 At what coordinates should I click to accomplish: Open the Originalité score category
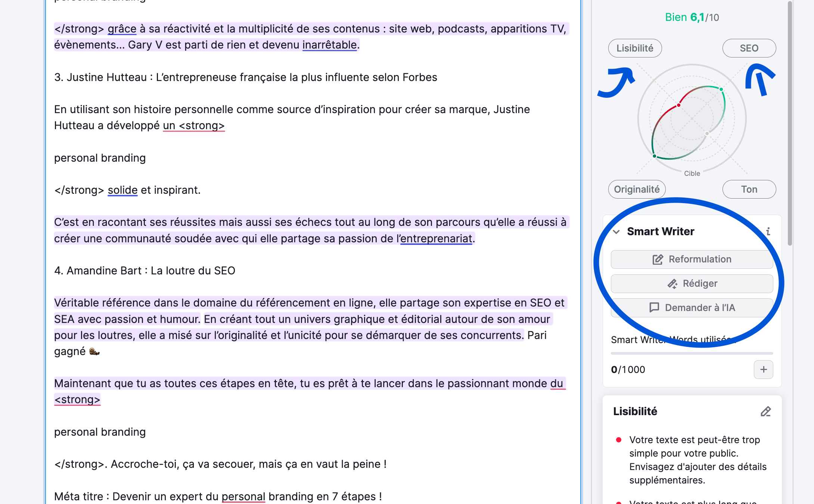pyautogui.click(x=637, y=189)
